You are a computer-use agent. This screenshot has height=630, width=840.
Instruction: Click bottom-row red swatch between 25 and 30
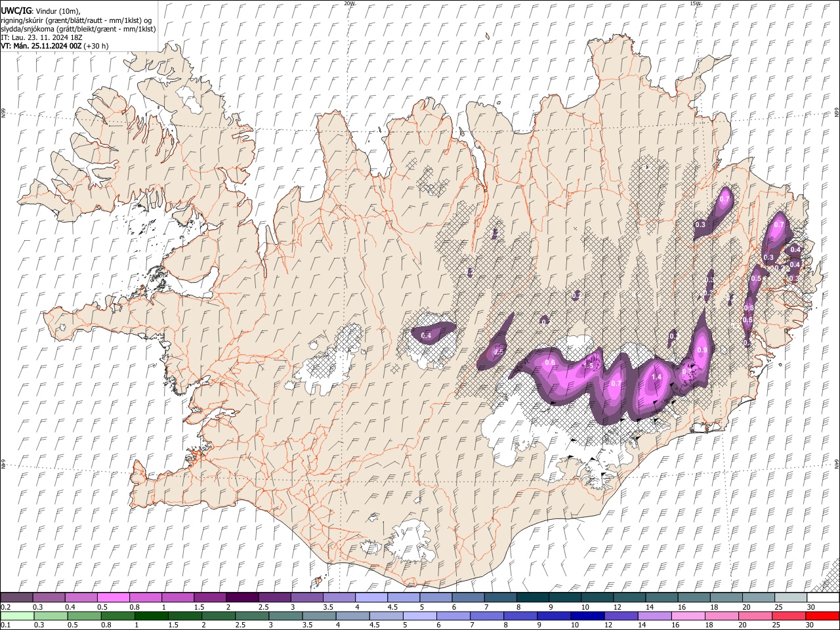pos(788,616)
